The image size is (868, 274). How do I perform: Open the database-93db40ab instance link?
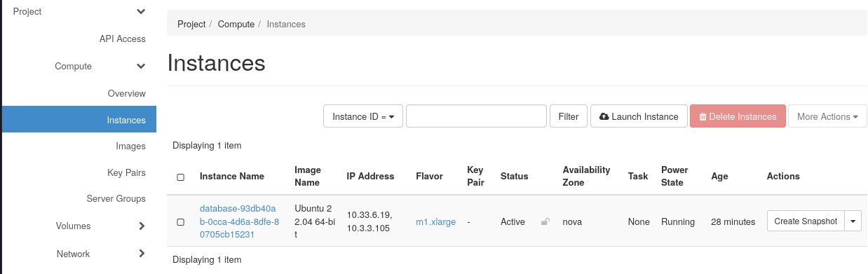pyautogui.click(x=239, y=221)
